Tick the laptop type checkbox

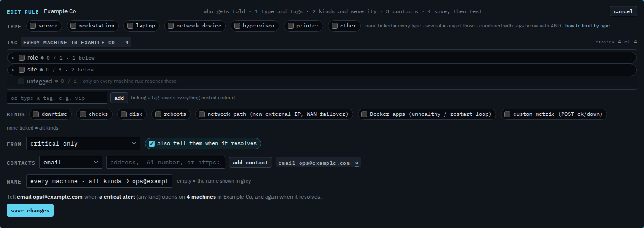coord(130,26)
